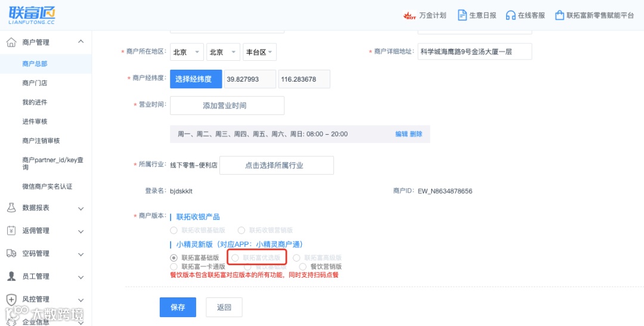
Task: Click the 添加营业时间 button
Action: pyautogui.click(x=227, y=105)
